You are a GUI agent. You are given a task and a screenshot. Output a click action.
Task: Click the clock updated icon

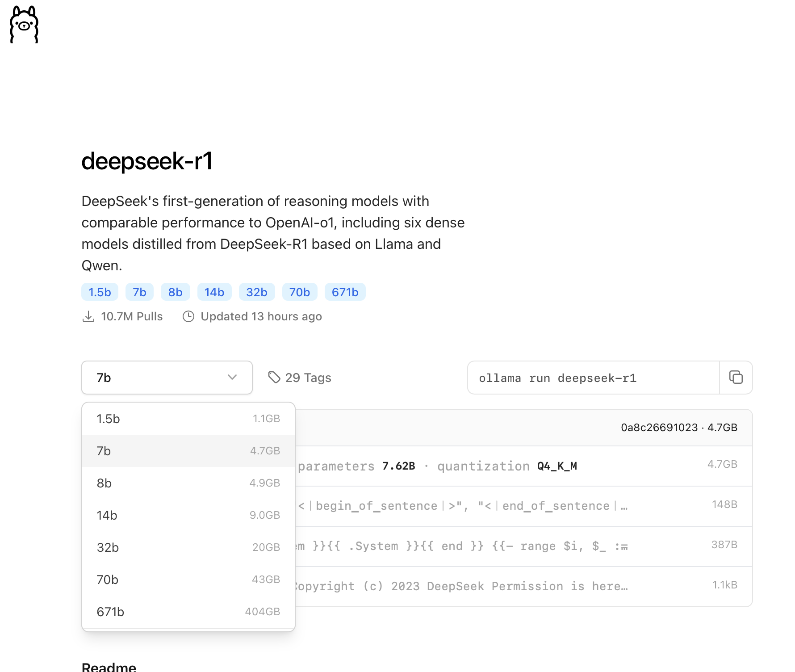188,316
